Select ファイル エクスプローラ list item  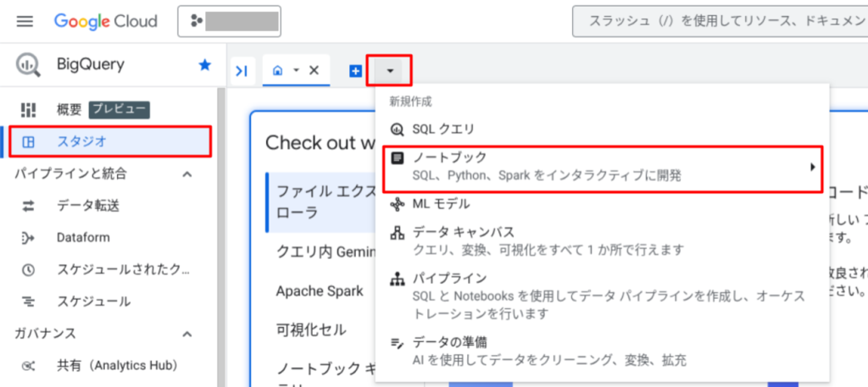(321, 202)
